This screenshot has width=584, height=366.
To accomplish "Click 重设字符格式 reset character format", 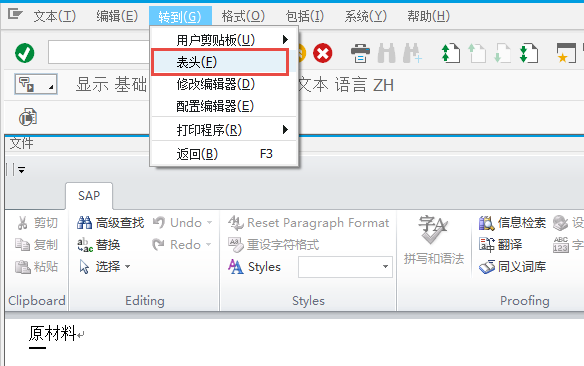I will tap(274, 245).
